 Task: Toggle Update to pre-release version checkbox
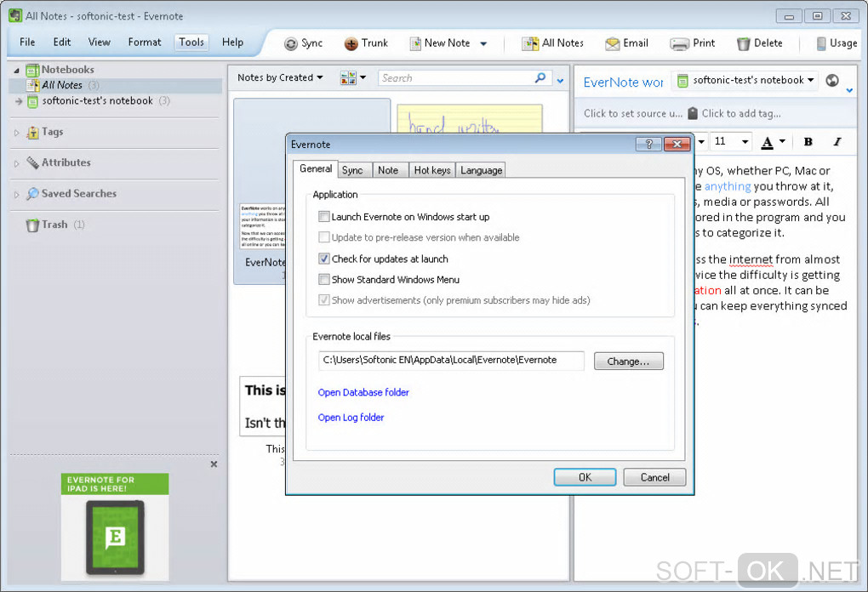point(324,237)
